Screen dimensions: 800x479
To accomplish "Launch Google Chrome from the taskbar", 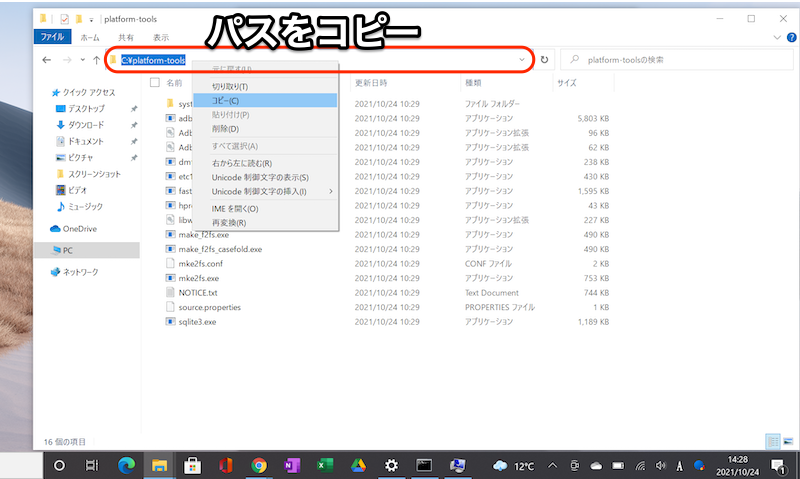I will coord(259,465).
